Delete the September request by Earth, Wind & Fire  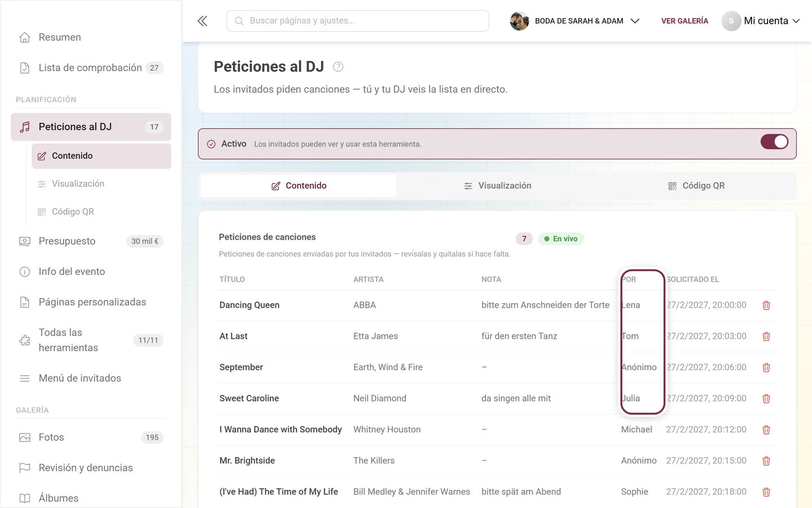(x=766, y=367)
